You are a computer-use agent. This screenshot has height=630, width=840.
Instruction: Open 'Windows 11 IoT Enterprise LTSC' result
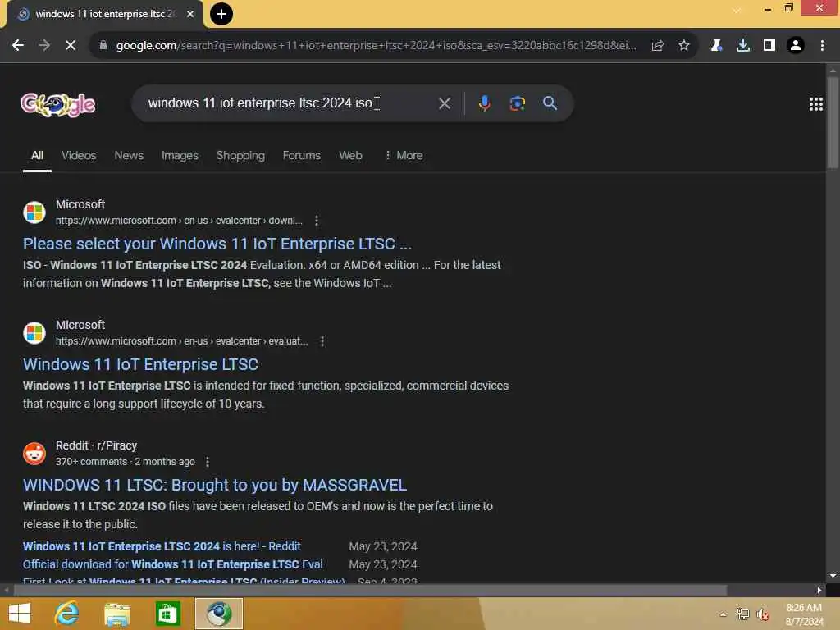[x=140, y=364]
